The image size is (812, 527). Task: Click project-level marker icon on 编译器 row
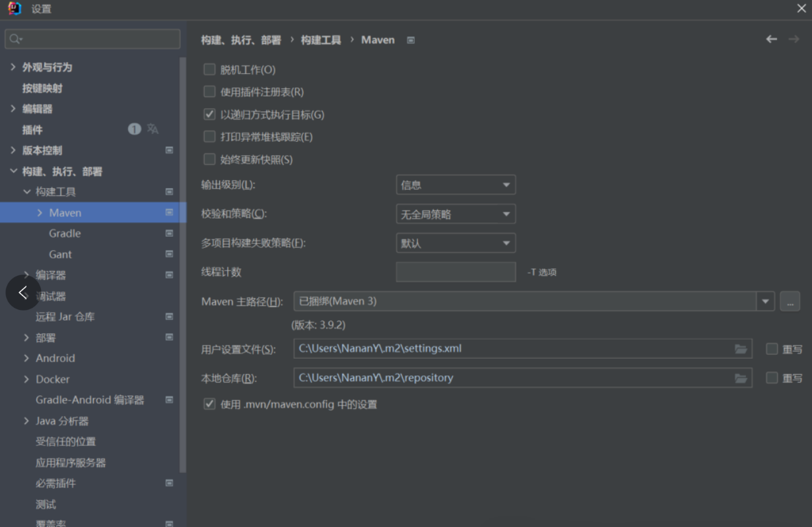169,275
